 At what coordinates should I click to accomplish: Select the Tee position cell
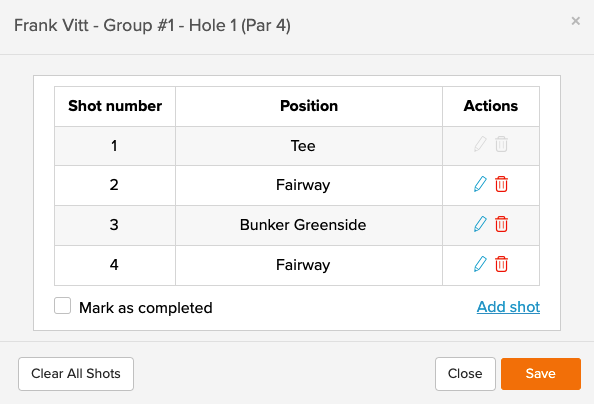point(309,146)
